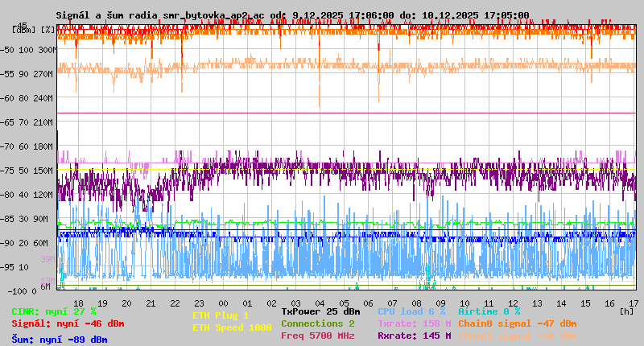Click the 'ETH Speed 1000' legend label

(x=232, y=327)
